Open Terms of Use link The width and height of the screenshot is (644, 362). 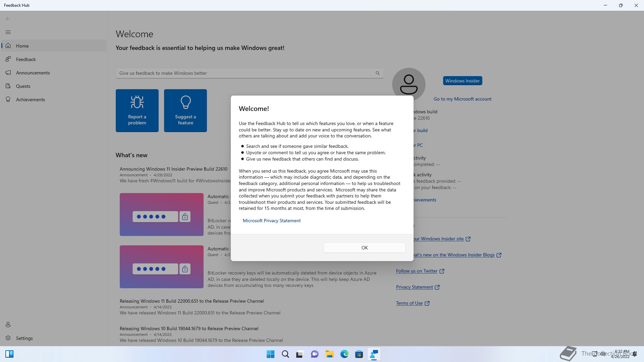click(409, 303)
